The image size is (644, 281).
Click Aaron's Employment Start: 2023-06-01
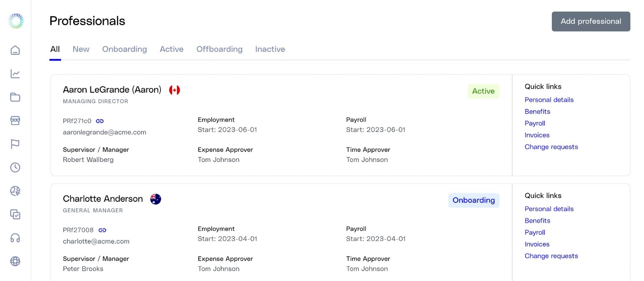(227, 130)
